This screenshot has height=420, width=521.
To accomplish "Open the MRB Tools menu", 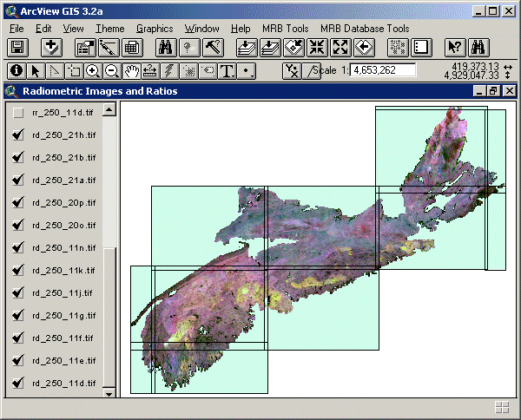I will [x=286, y=29].
